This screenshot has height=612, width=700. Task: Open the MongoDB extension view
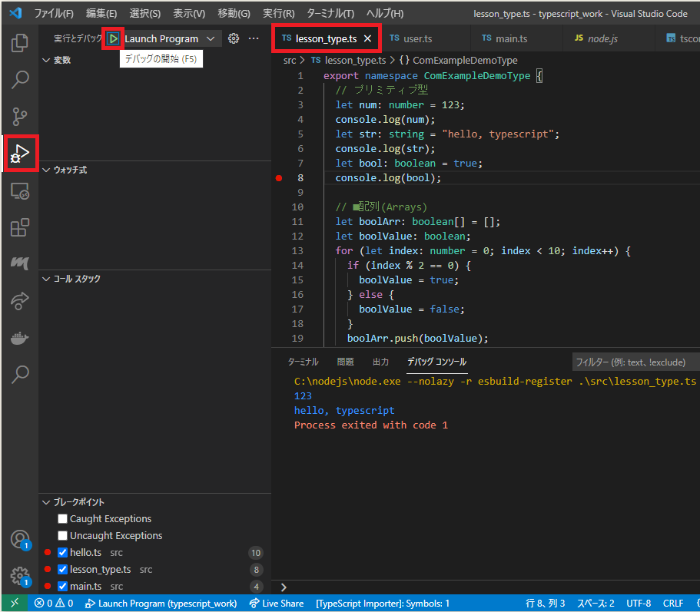point(19,264)
